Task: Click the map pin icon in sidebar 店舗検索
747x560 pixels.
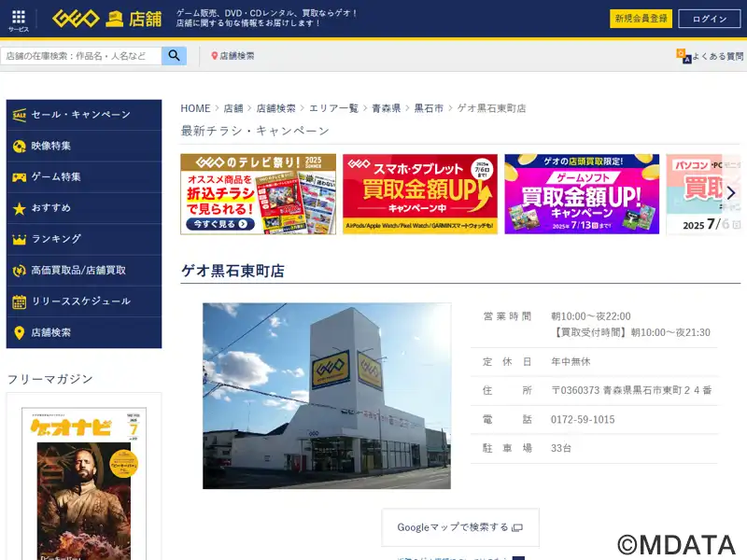Action: point(19,333)
